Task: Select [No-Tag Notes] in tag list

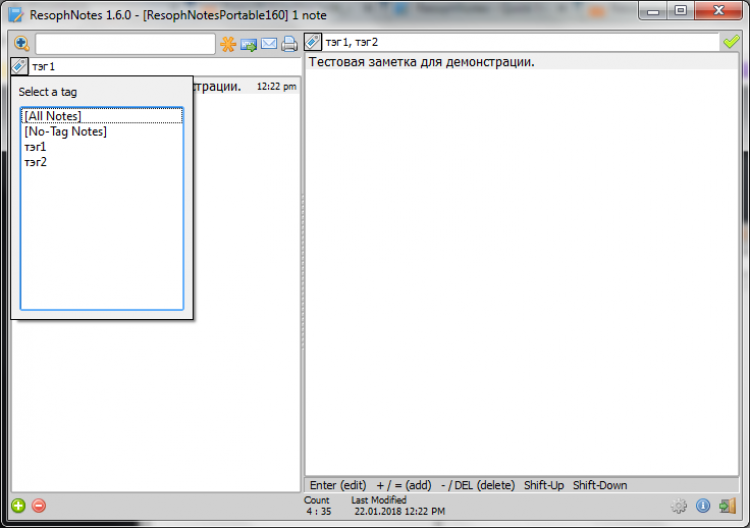Action: [x=101, y=132]
